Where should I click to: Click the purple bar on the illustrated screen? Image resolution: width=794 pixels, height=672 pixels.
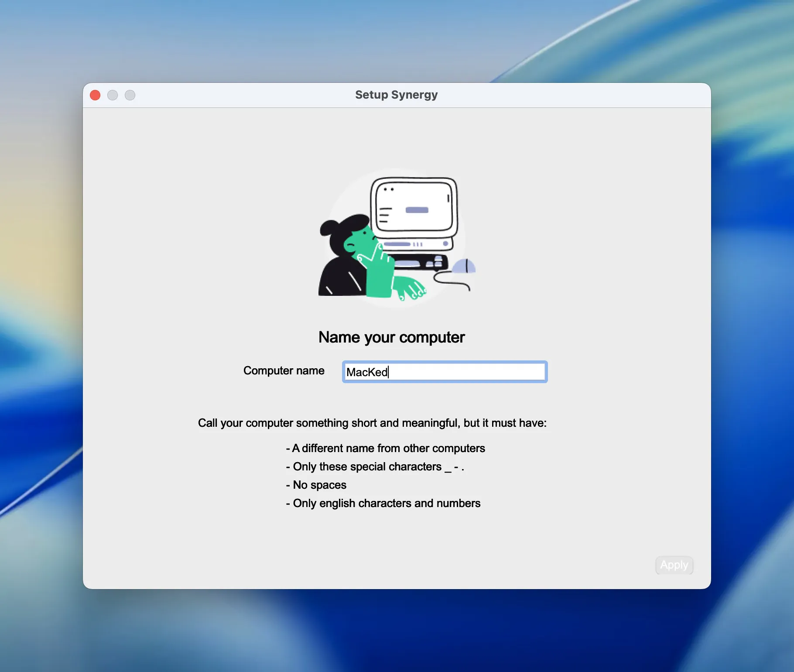click(x=417, y=210)
